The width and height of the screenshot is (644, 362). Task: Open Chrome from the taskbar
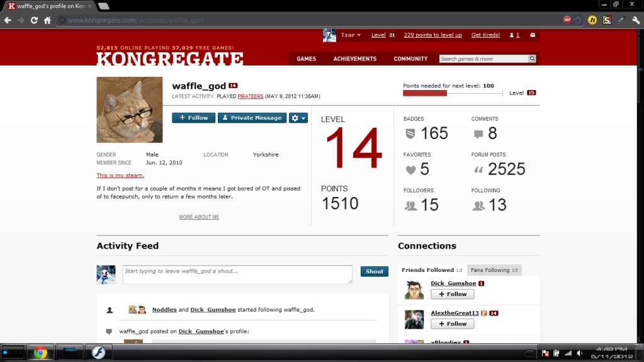tap(40, 353)
